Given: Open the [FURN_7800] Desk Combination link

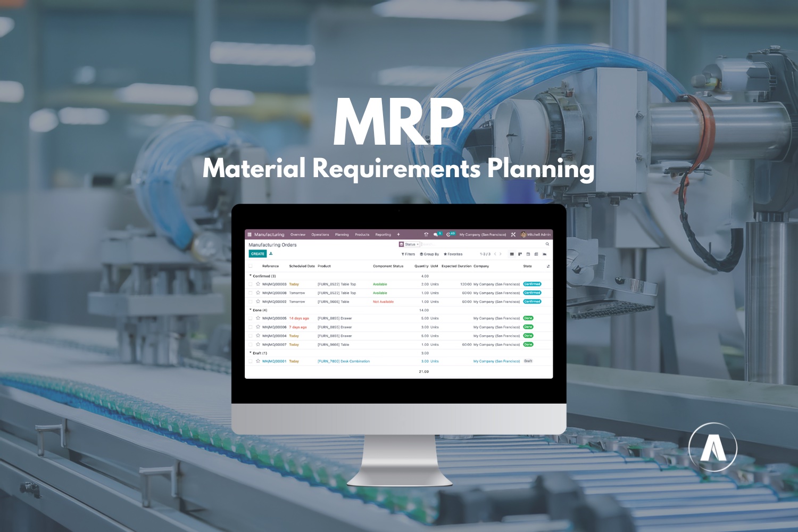Looking at the screenshot, I should [x=344, y=361].
